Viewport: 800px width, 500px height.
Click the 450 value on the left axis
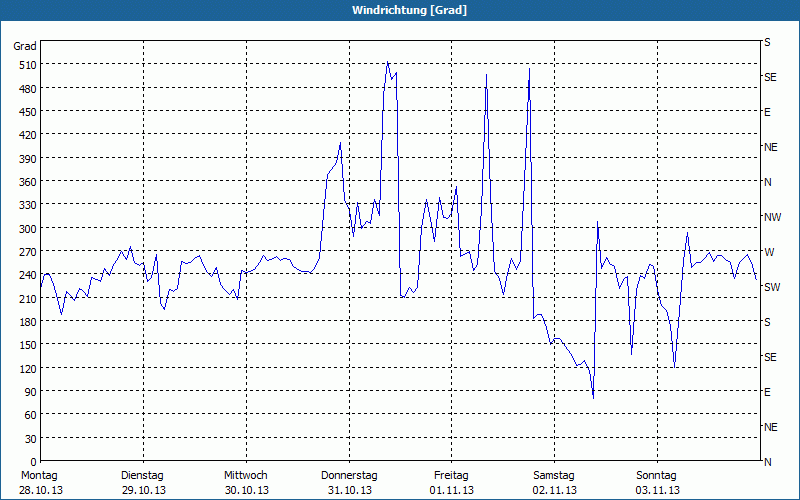coord(28,112)
